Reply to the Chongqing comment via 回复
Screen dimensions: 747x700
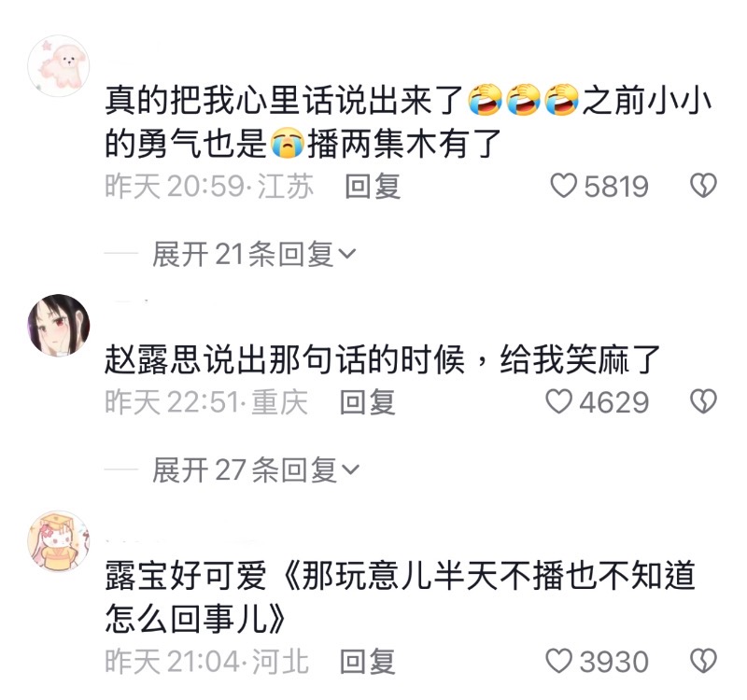coord(367,402)
